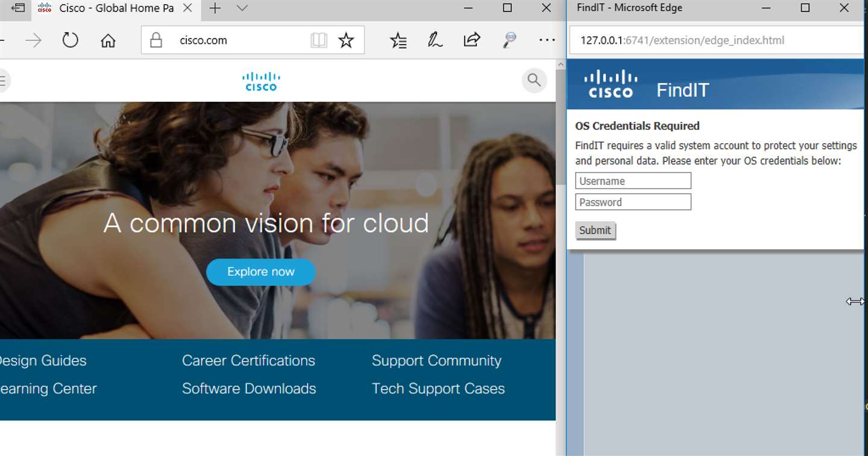Submit the FindIT OS credentials
Screen dimensions: 868x456
(595, 230)
